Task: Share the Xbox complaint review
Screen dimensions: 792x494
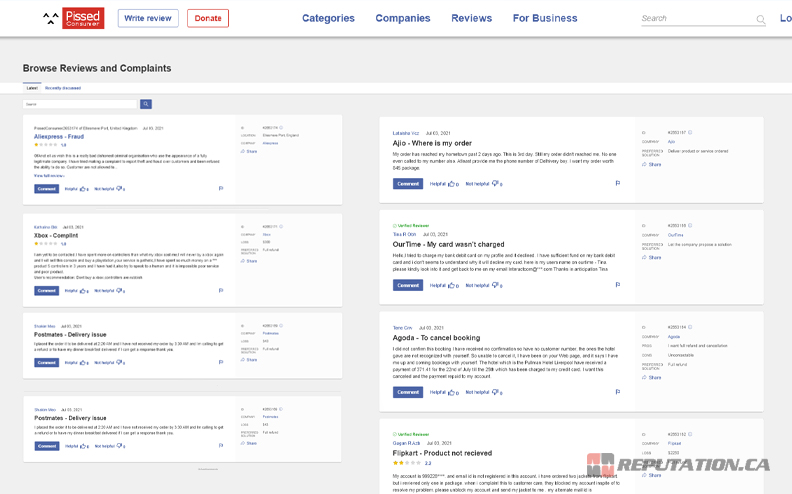Action: (x=249, y=261)
